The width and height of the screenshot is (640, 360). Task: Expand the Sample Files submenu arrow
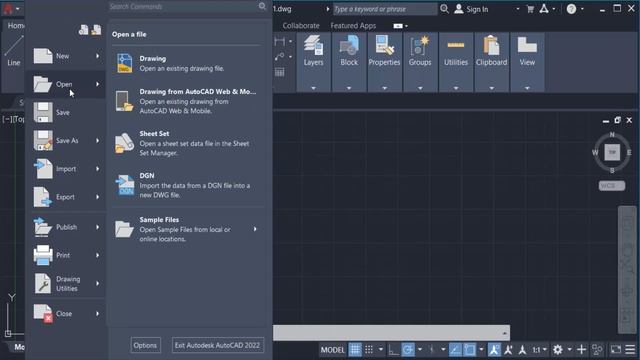[x=255, y=229]
